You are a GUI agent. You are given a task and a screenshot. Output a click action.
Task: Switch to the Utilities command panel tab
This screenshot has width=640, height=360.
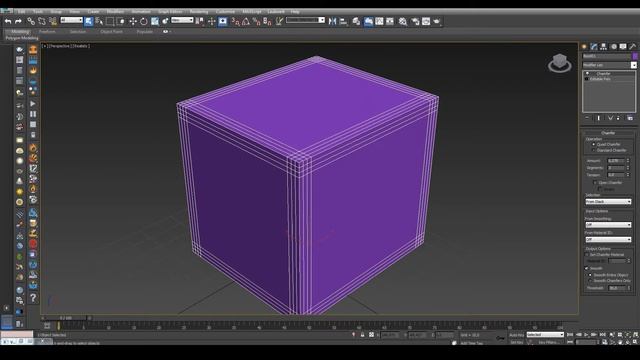(x=633, y=47)
